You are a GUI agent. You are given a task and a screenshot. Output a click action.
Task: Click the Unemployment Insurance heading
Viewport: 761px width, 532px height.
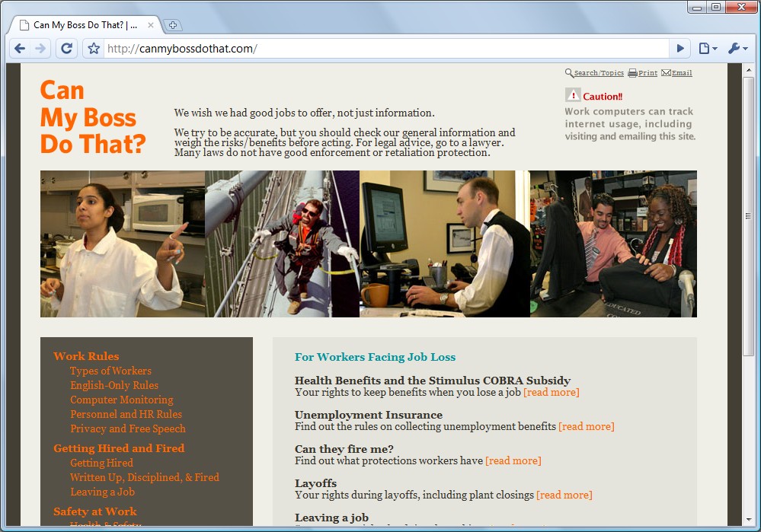369,415
